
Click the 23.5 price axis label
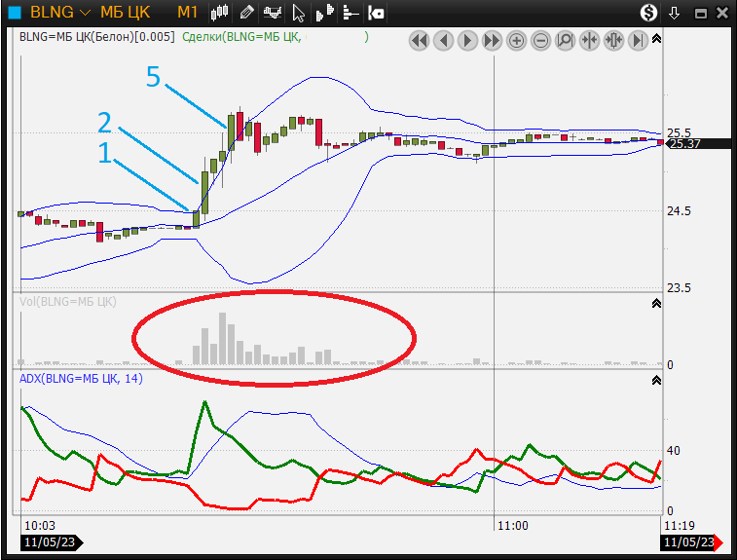point(679,287)
